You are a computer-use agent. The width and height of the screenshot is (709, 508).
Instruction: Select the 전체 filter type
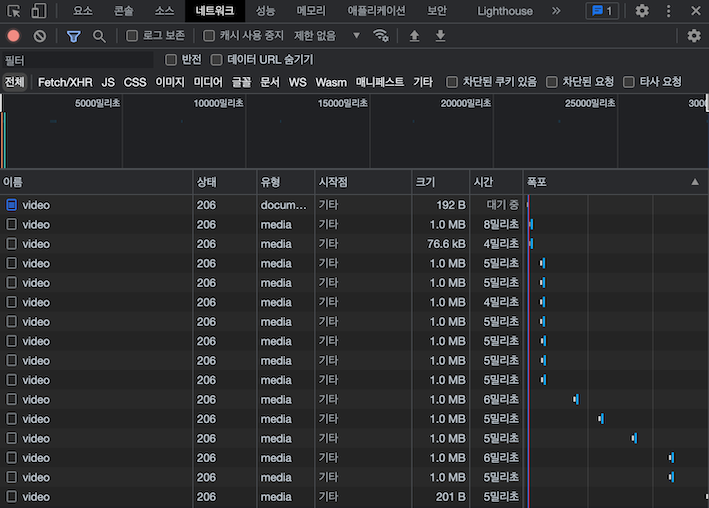pyautogui.click(x=14, y=82)
